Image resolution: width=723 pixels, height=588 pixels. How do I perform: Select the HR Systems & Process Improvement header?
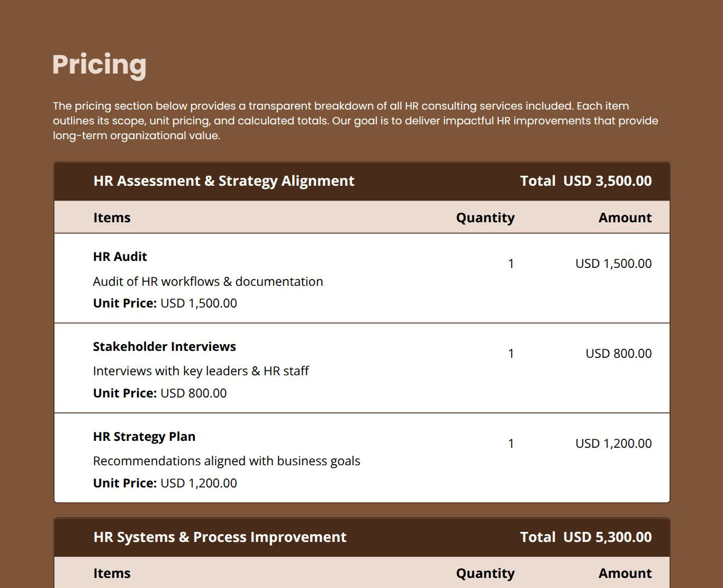[219, 537]
